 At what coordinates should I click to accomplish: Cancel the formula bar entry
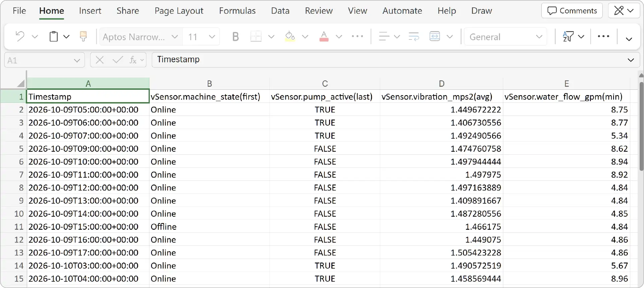pyautogui.click(x=100, y=60)
